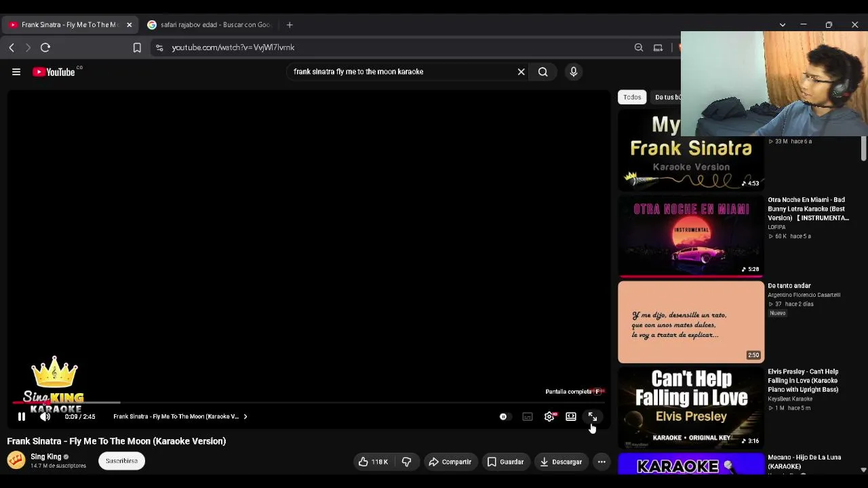This screenshot has height=488, width=868.
Task: Click the address bar URL
Action: pos(233,47)
